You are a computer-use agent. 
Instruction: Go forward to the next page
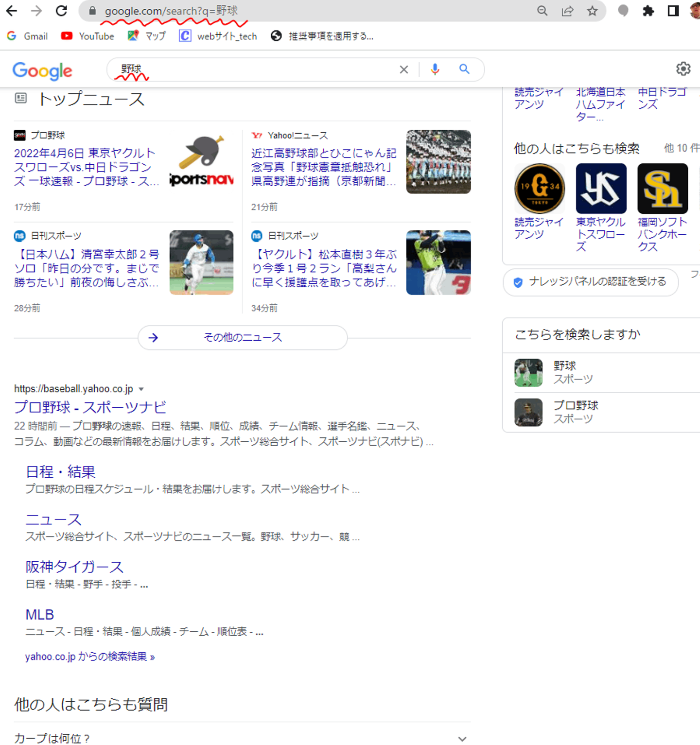pos(36,11)
